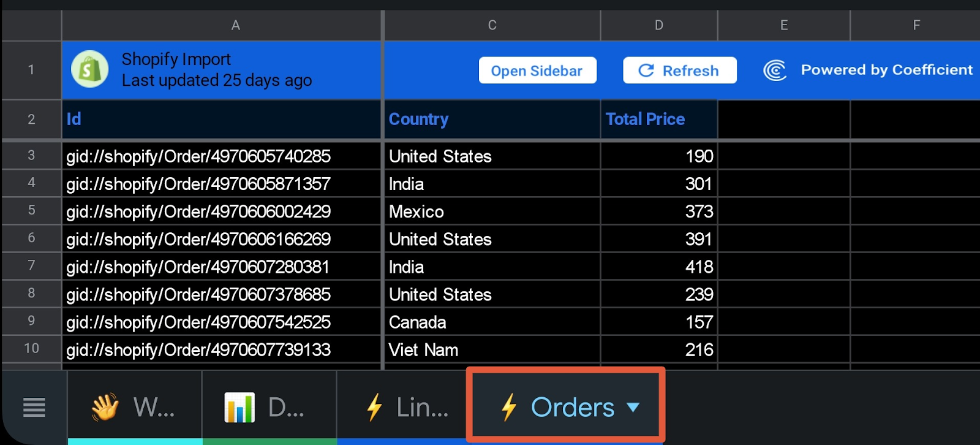Select India cell in row 7
This screenshot has height=445, width=980.
pyautogui.click(x=492, y=266)
